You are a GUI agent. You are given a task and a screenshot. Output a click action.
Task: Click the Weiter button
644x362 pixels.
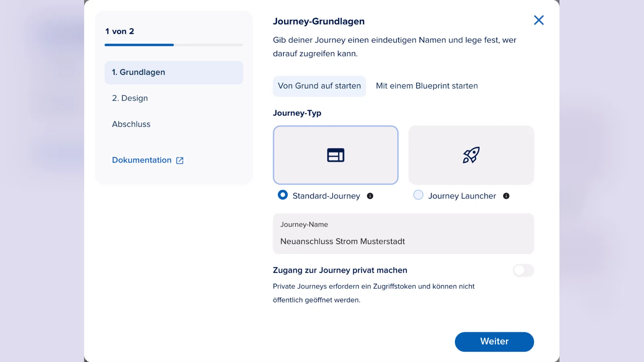pos(494,342)
